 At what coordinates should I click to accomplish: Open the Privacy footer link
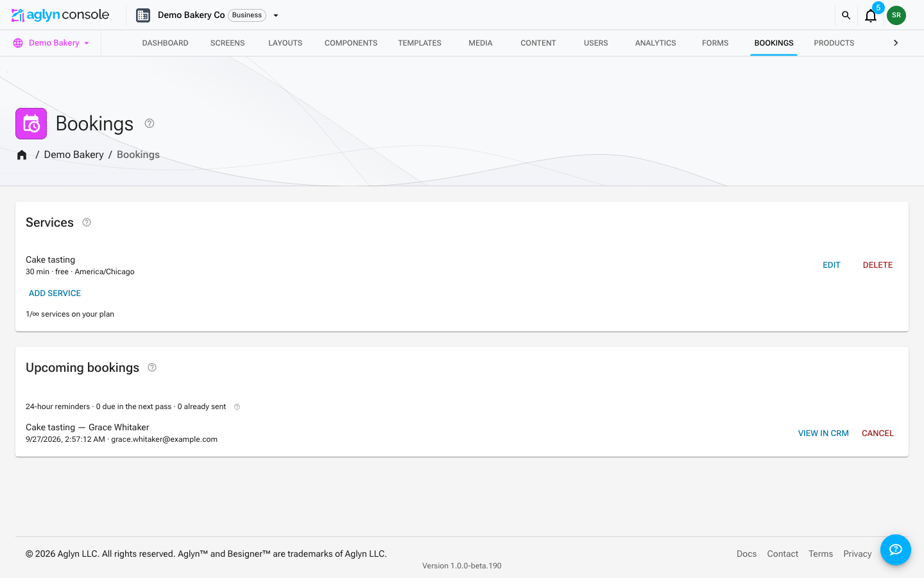coord(857,554)
